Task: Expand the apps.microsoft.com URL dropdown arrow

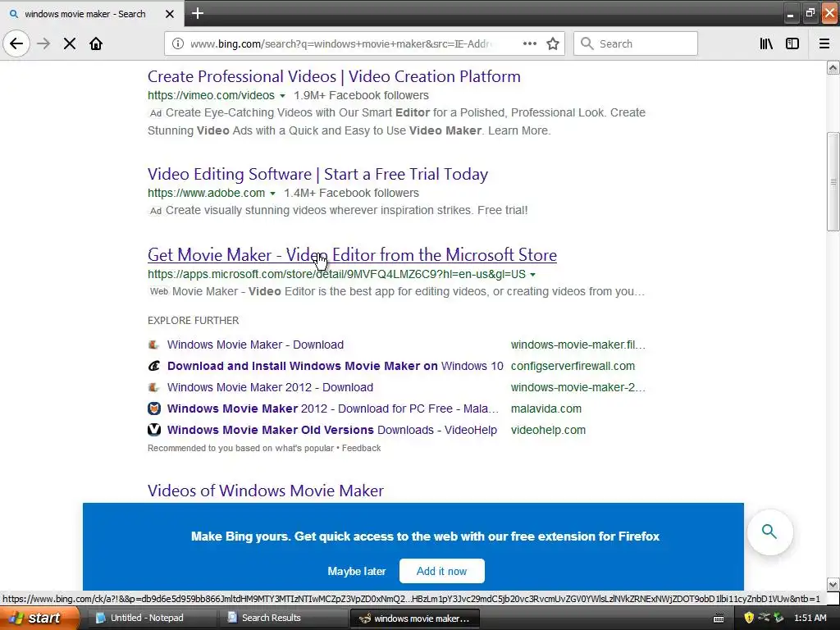Action: point(532,275)
